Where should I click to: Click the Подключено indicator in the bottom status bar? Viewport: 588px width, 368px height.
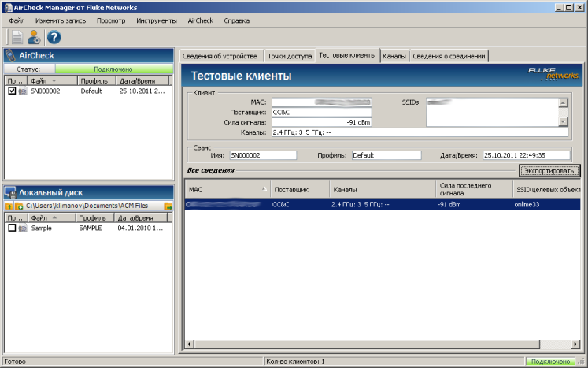pyautogui.click(x=550, y=362)
